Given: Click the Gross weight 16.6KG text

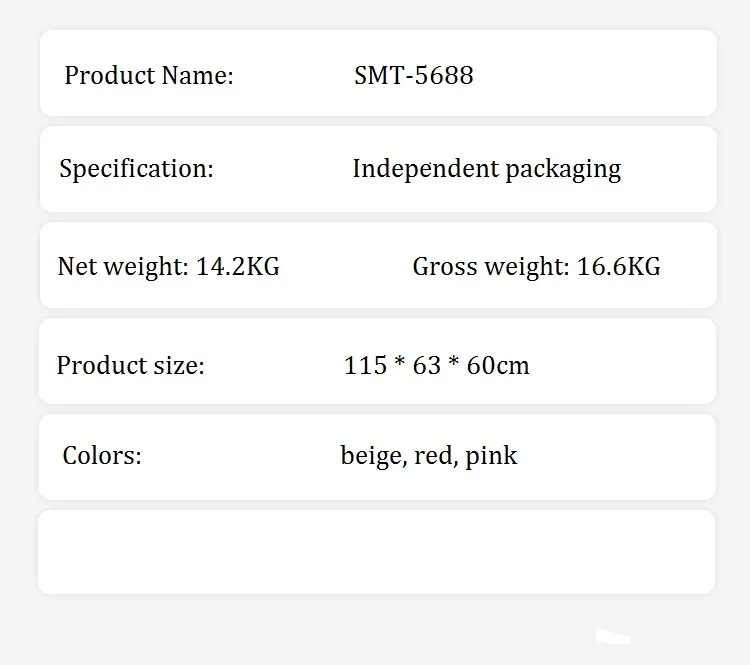Looking at the screenshot, I should [x=536, y=267].
